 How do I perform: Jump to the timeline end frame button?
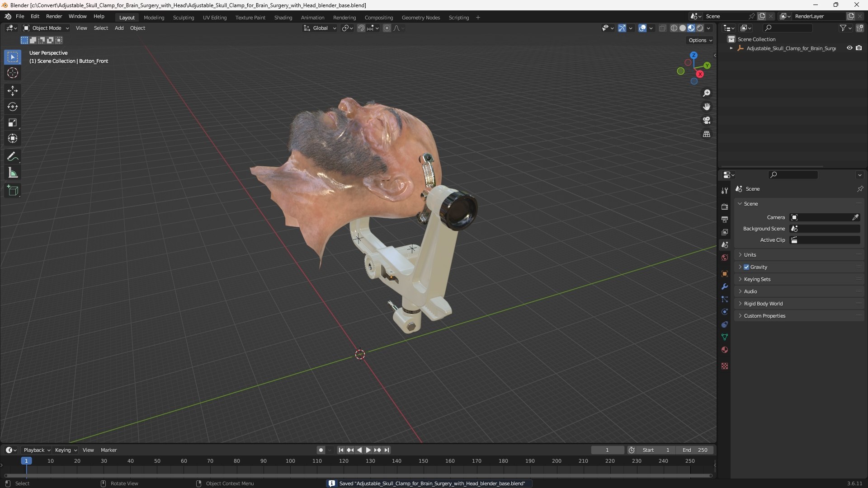pos(387,450)
